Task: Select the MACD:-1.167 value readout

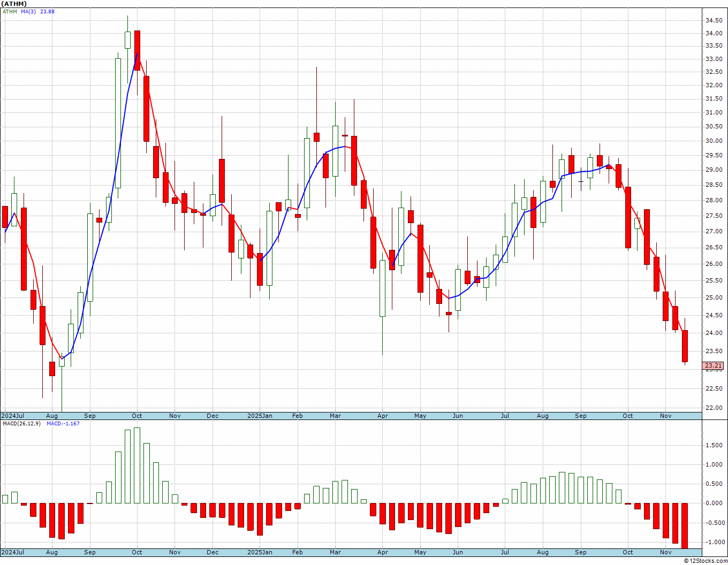Action: 63,424
